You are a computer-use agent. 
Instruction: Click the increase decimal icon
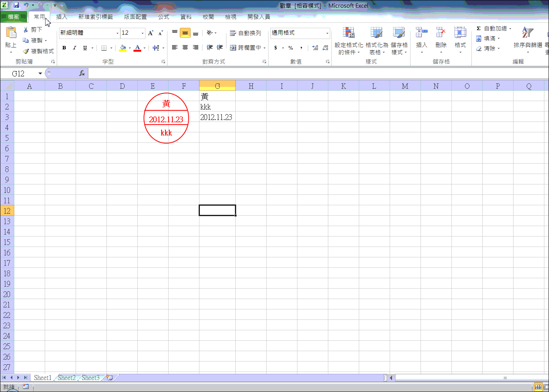[315, 48]
